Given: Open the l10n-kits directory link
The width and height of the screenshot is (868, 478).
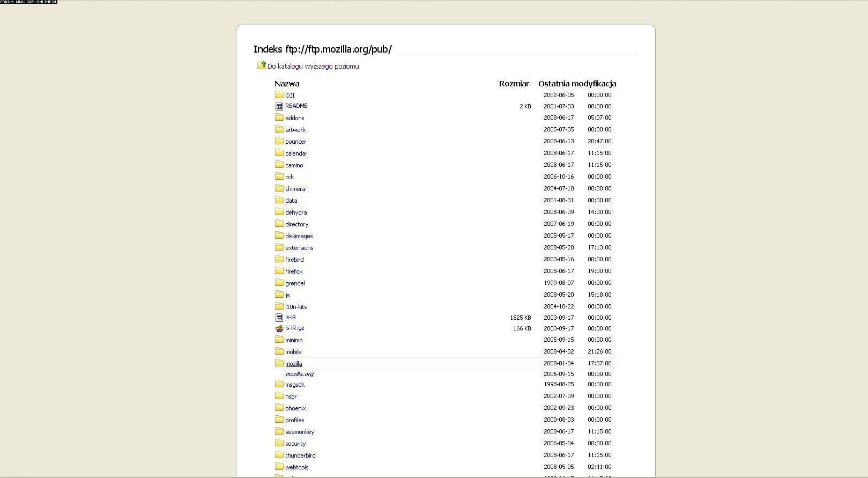Looking at the screenshot, I should pyautogui.click(x=296, y=307).
